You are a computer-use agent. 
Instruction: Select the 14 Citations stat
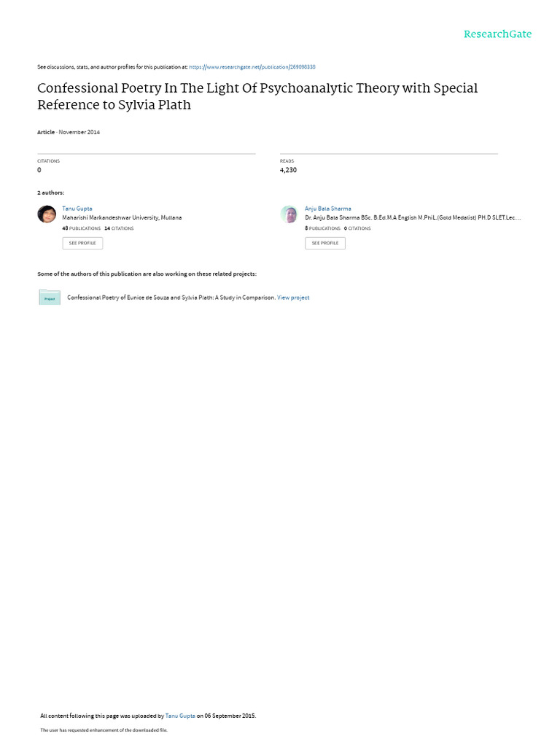[x=119, y=228]
